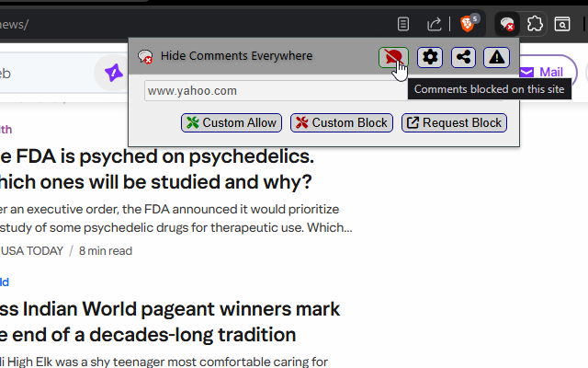Click USA TODAY source label
This screenshot has height=368, width=588.
(32, 251)
